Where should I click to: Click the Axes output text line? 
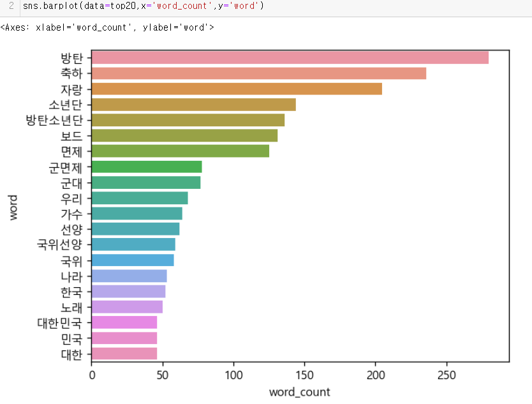pos(107,27)
